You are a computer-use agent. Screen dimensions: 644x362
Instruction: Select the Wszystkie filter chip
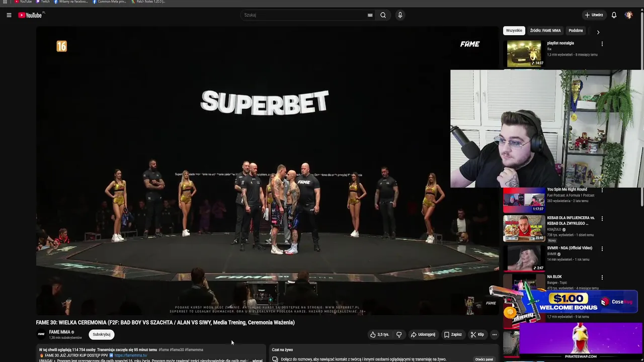[x=514, y=31]
